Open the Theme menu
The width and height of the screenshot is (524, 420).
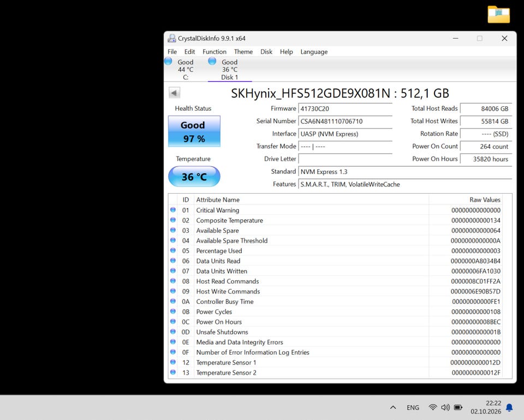point(243,52)
